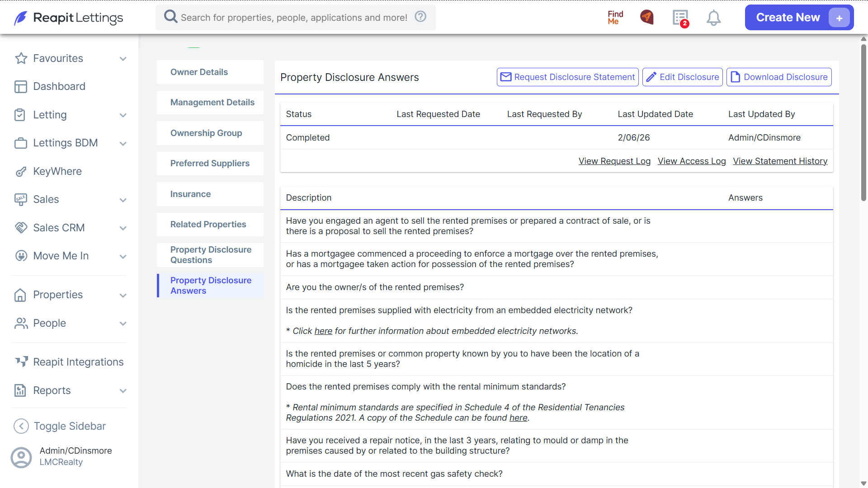Click the red rocket launcher icon

(647, 17)
